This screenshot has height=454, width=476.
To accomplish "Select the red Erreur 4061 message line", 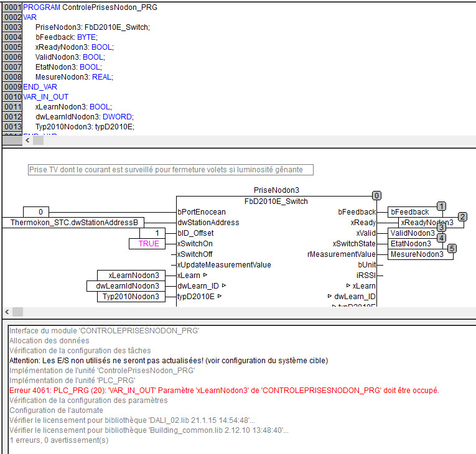I will [x=223, y=391].
